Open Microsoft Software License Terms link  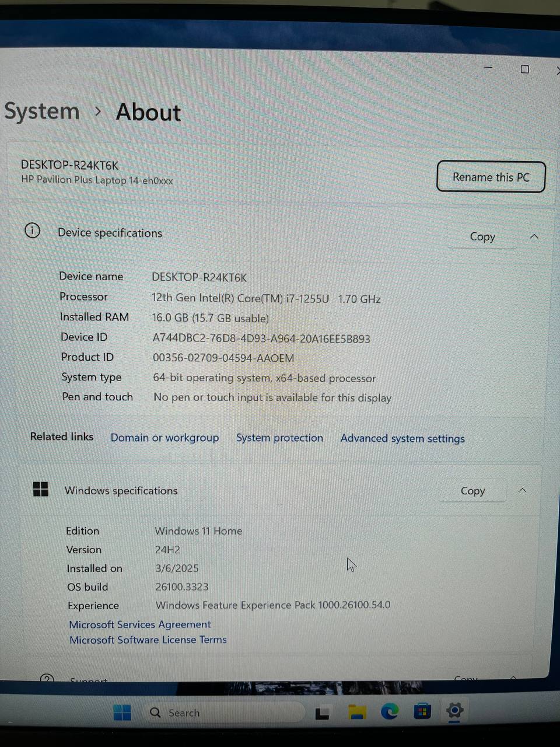click(148, 640)
